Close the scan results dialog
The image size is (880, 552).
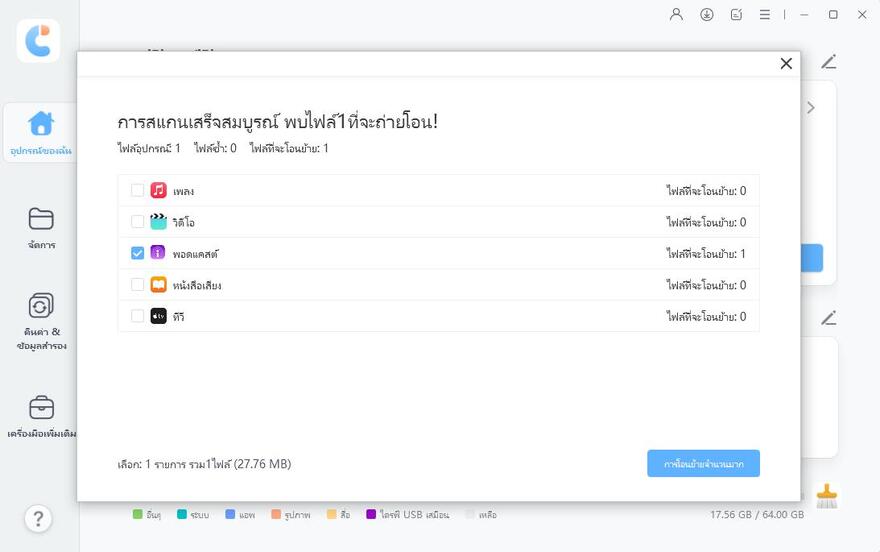(786, 63)
